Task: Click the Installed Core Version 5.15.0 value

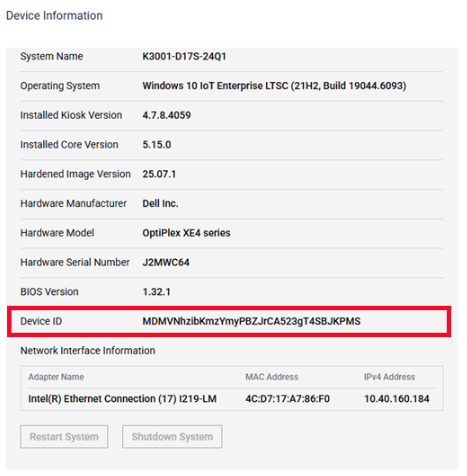Action: click(157, 145)
